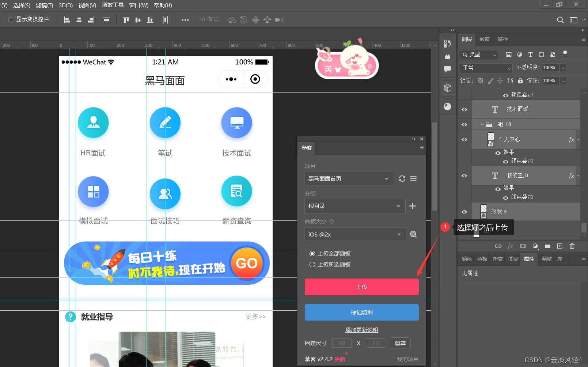Open the 滤镜(T) menu
The image size is (588, 367).
[x=45, y=5]
